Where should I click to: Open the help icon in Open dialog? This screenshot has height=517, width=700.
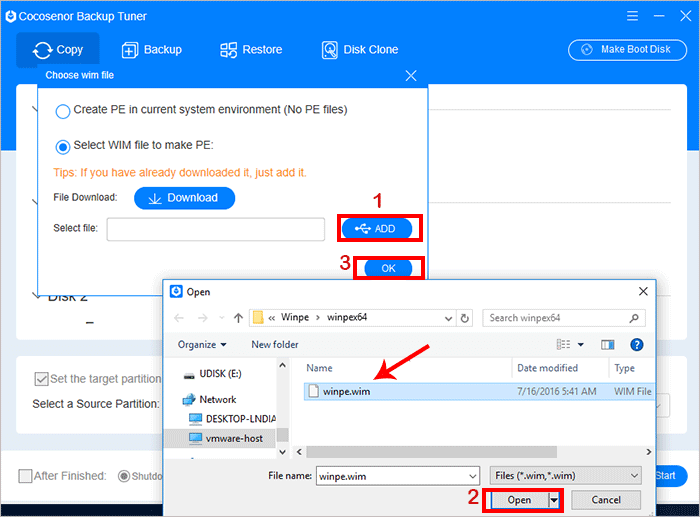coord(637,345)
